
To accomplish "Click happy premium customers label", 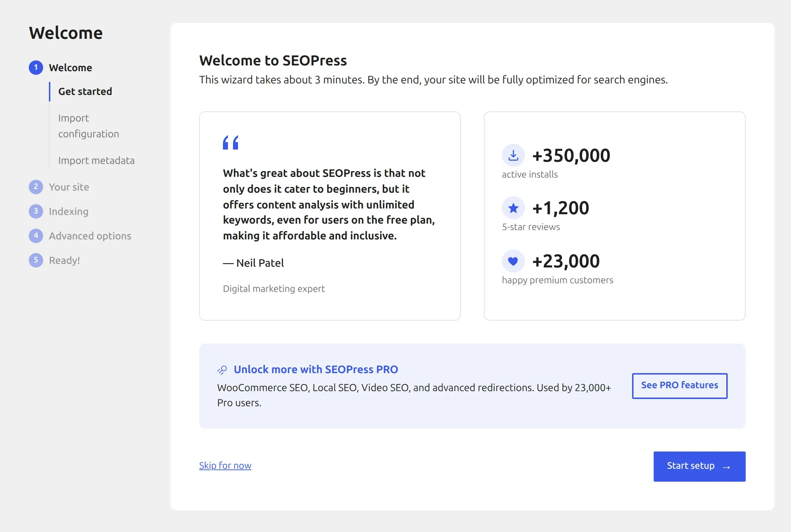I will (558, 280).
